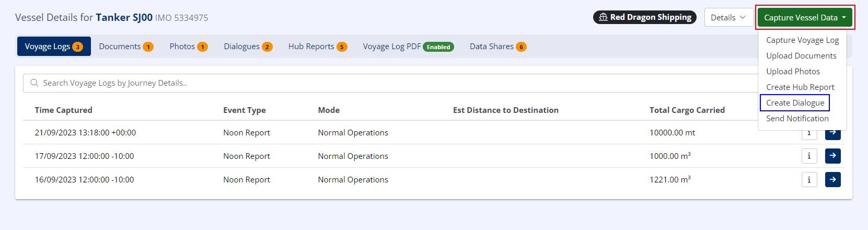Open the Photos tab
Viewport: 868px width, 230px height.
188,47
